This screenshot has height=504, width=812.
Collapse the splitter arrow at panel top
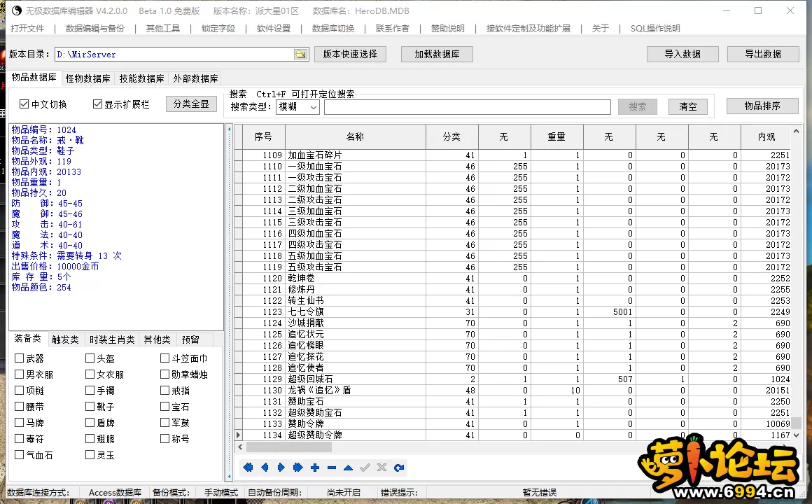tap(230, 129)
